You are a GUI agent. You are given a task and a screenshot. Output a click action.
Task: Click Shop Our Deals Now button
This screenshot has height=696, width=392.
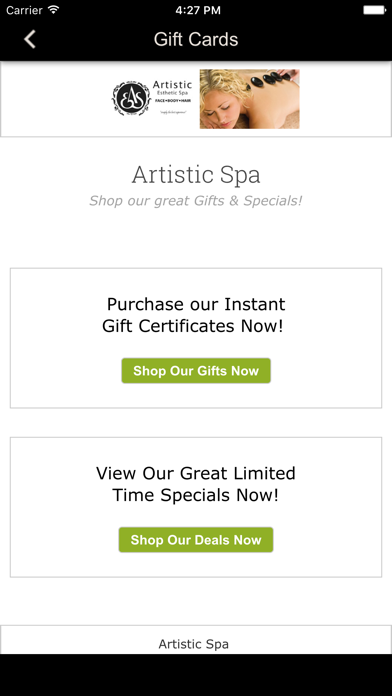pyautogui.click(x=196, y=540)
